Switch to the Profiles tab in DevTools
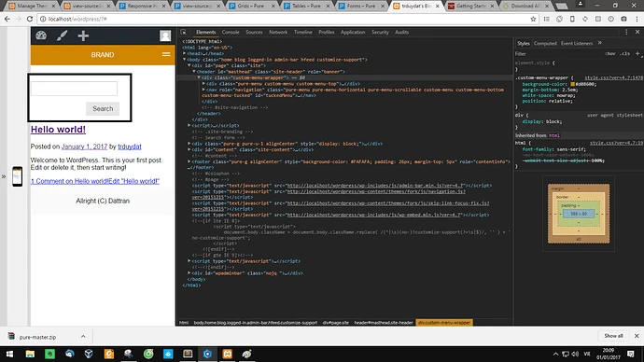644x362 pixels. (x=326, y=32)
